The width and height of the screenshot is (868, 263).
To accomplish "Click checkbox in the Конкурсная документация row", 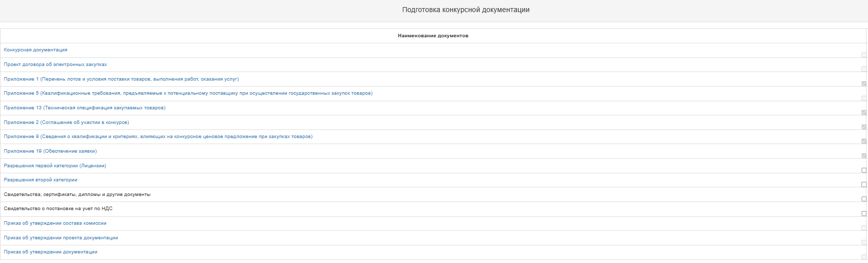I will [x=864, y=55].
